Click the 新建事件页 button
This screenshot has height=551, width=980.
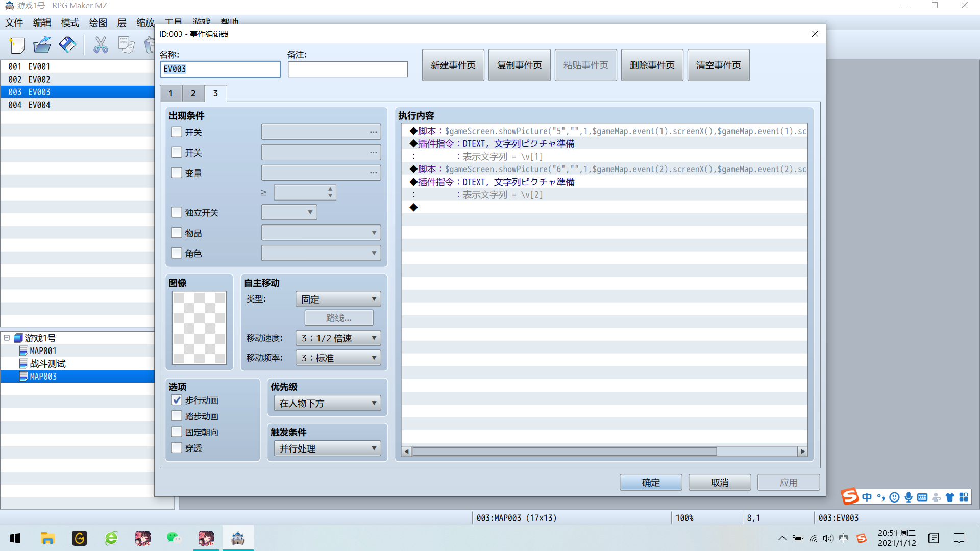tap(453, 65)
